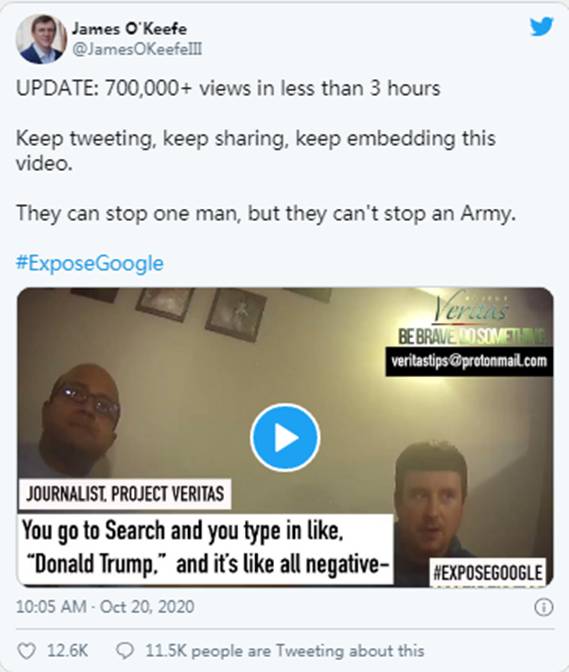Open the #ExposeGoogle hashtag link
569x672 pixels.
point(90,263)
